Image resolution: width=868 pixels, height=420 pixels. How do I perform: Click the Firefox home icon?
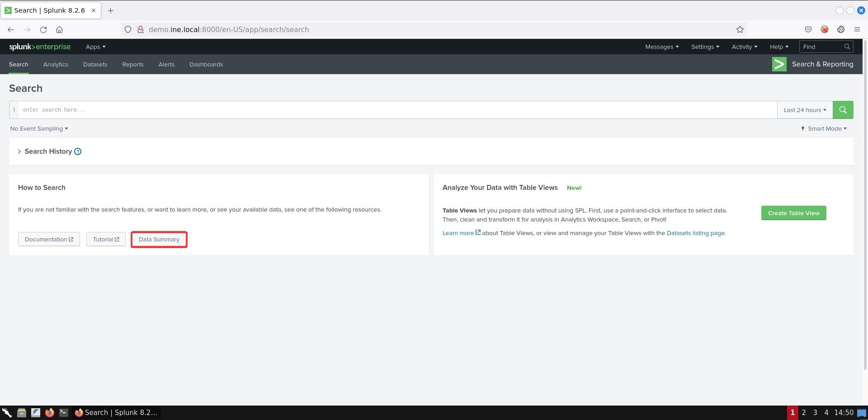[x=59, y=29]
